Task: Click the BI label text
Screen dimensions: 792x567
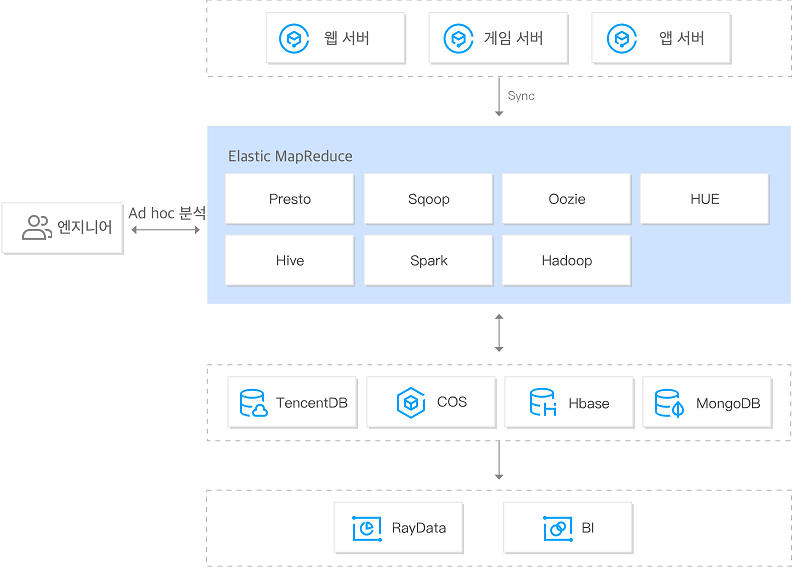Action: 588,528
